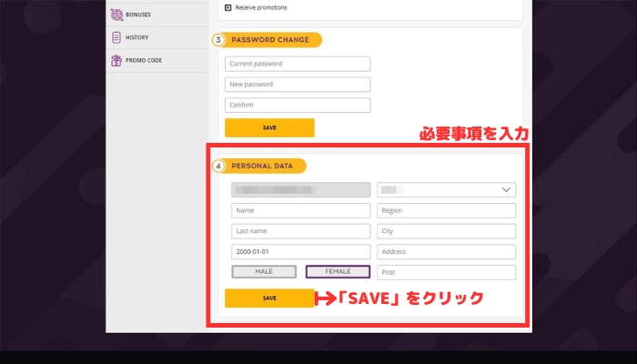Screen dimensions: 637x364
Task: Select the MALE gender option
Action: coord(264,272)
